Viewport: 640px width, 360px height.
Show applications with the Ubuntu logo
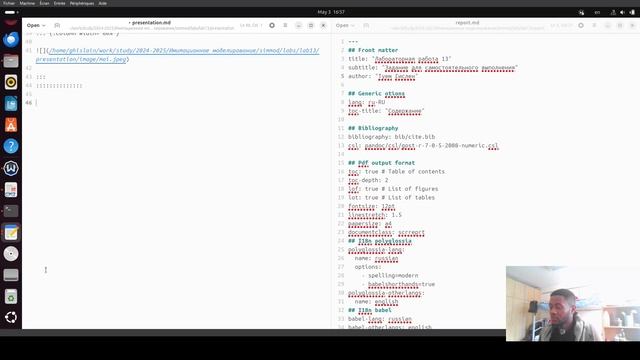[x=11, y=318]
